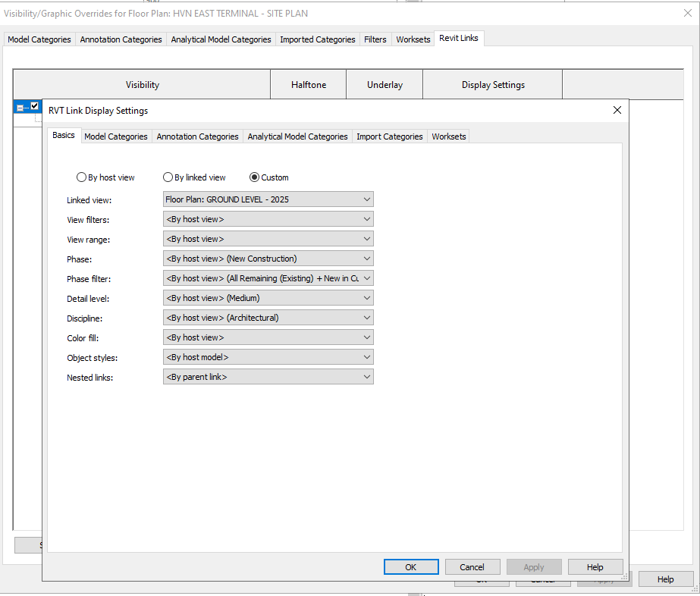The width and height of the screenshot is (700, 596).
Task: Open the Nested links dropdown
Action: tap(365, 376)
